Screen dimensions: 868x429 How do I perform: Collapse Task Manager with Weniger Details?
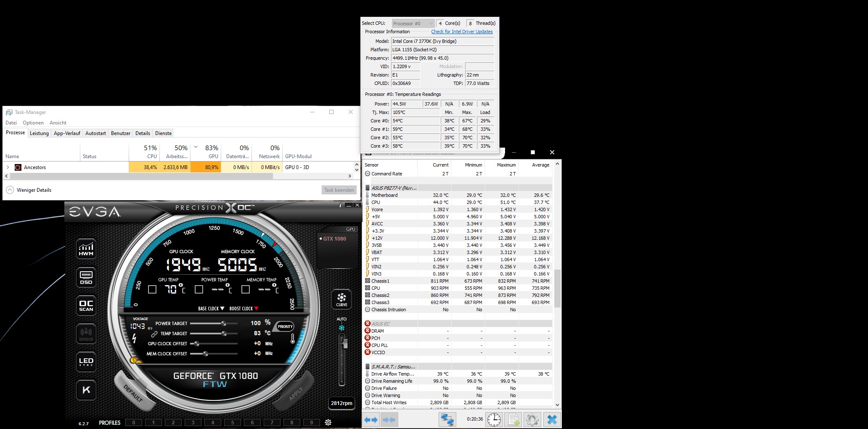coord(29,190)
